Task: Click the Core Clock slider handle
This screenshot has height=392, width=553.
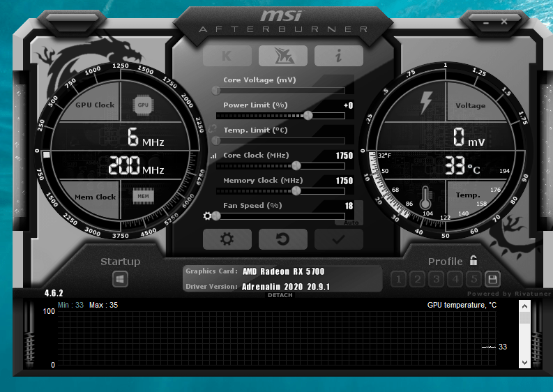Action: [x=296, y=165]
